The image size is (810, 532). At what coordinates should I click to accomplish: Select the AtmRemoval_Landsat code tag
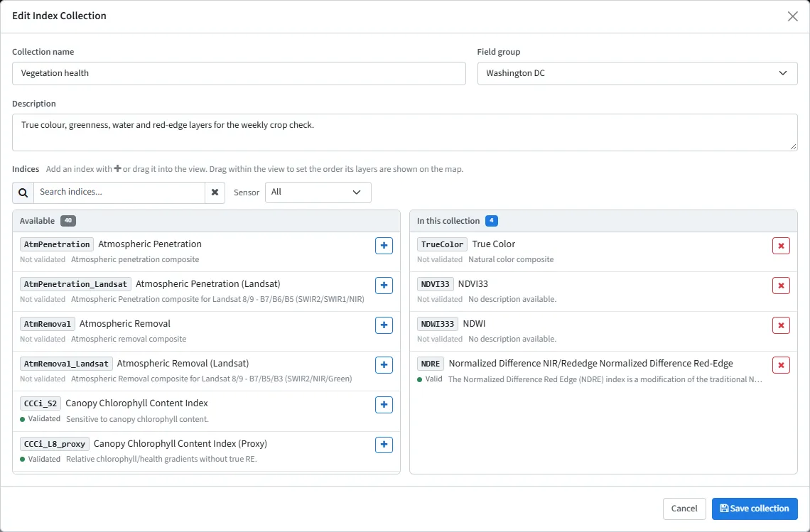pos(66,364)
